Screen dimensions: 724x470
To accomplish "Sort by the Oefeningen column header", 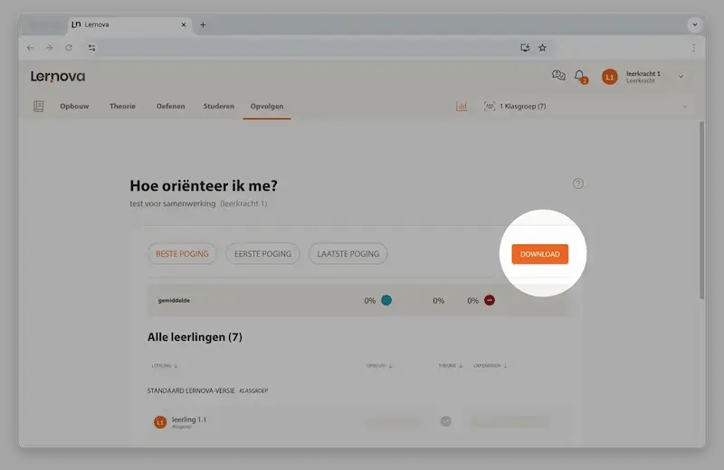I will point(490,365).
